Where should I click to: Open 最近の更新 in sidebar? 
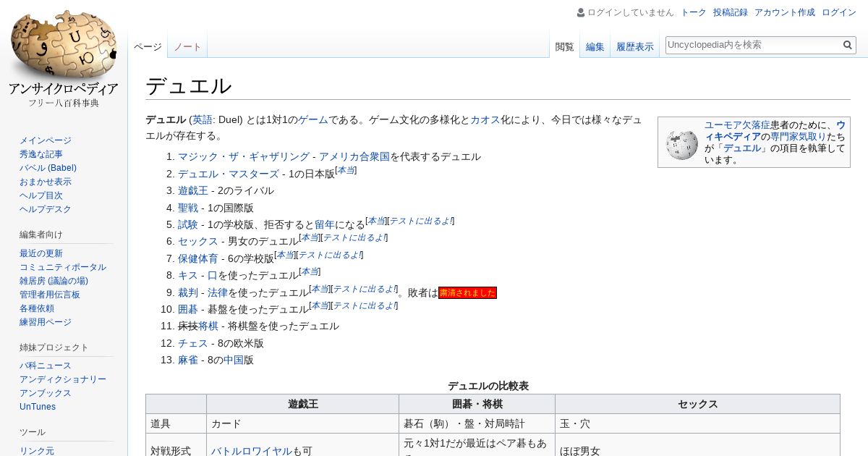click(x=41, y=253)
